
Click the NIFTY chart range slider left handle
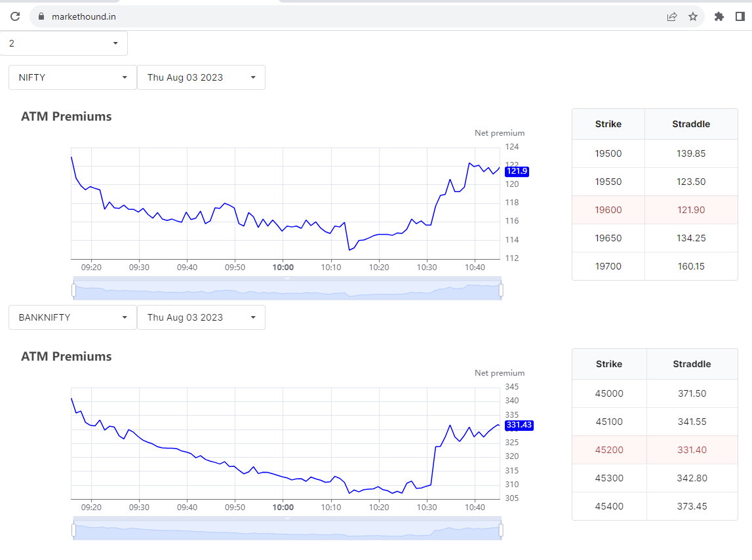coord(73,290)
